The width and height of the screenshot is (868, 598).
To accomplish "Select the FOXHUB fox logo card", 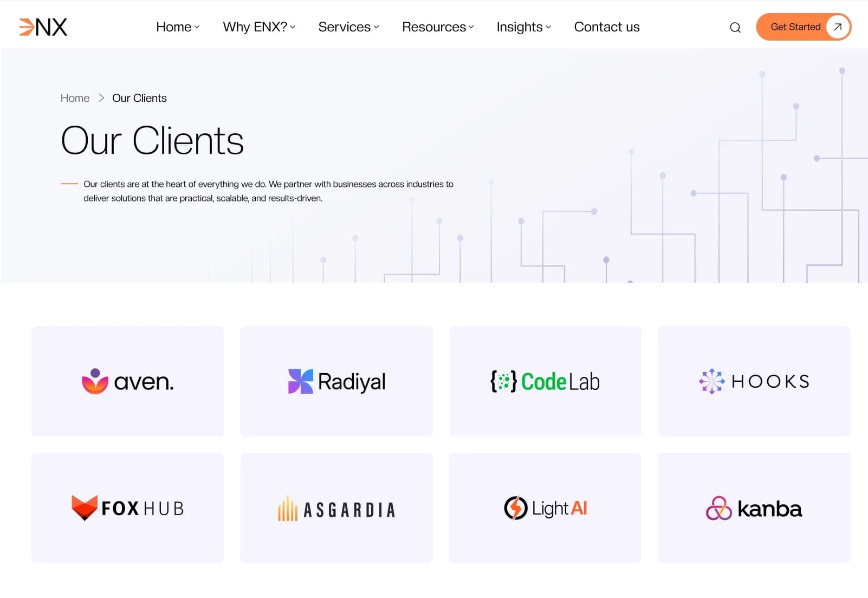I will (128, 508).
